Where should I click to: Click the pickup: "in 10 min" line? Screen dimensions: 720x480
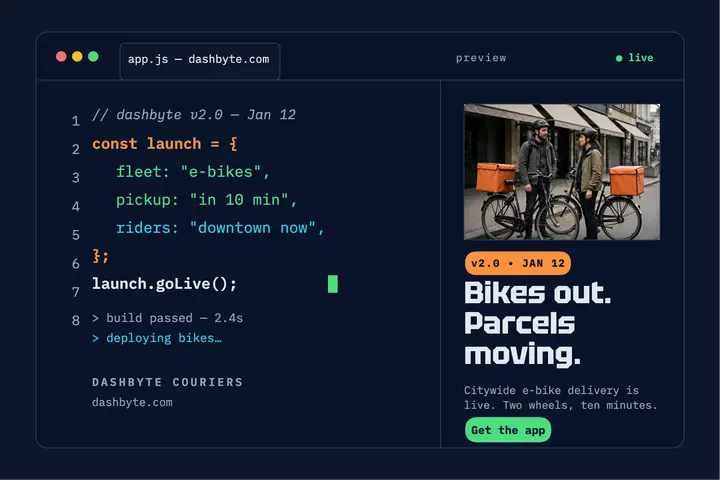pyautogui.click(x=207, y=200)
